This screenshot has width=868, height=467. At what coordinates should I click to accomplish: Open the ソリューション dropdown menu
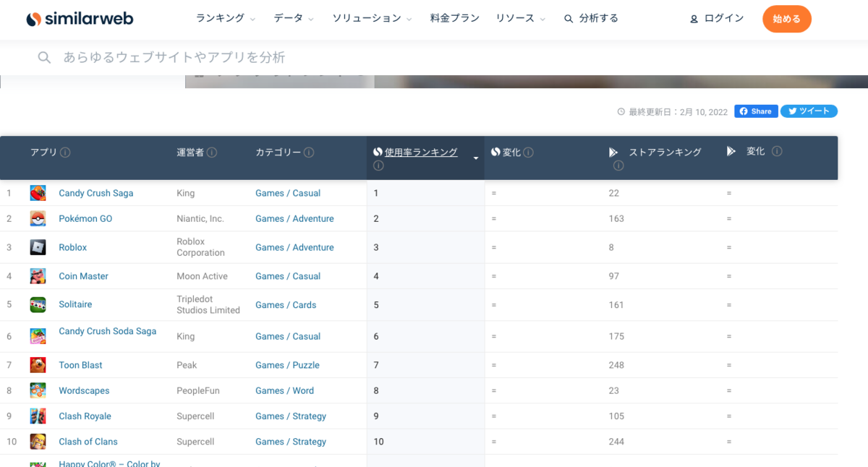point(372,18)
